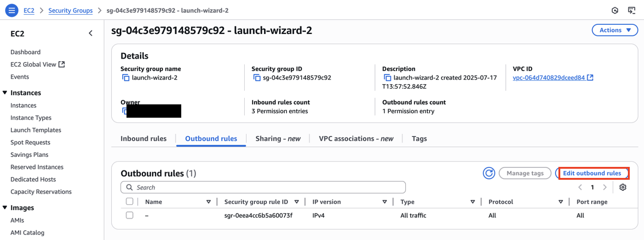Open the Actions dropdown menu
Viewport: 644px width, 240px height.
[x=615, y=30]
